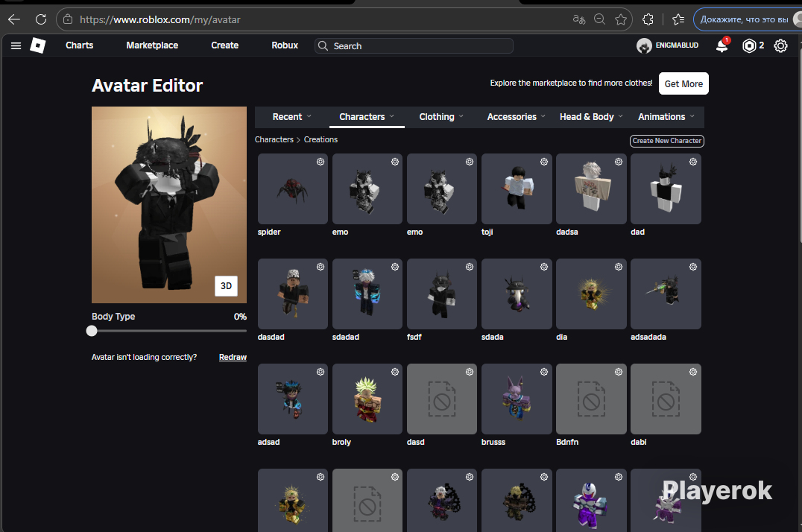Expand the Recent dropdown tab
802x532 pixels.
[291, 117]
